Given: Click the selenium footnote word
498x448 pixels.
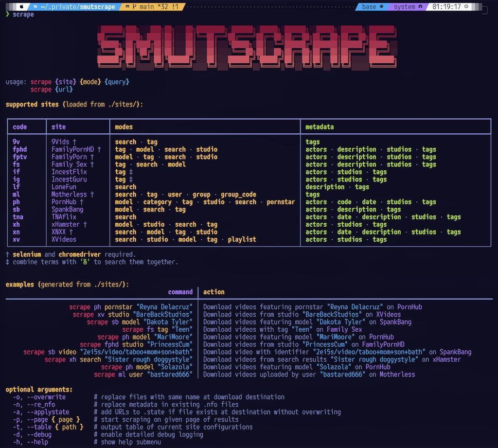Looking at the screenshot, I should click(27, 254).
